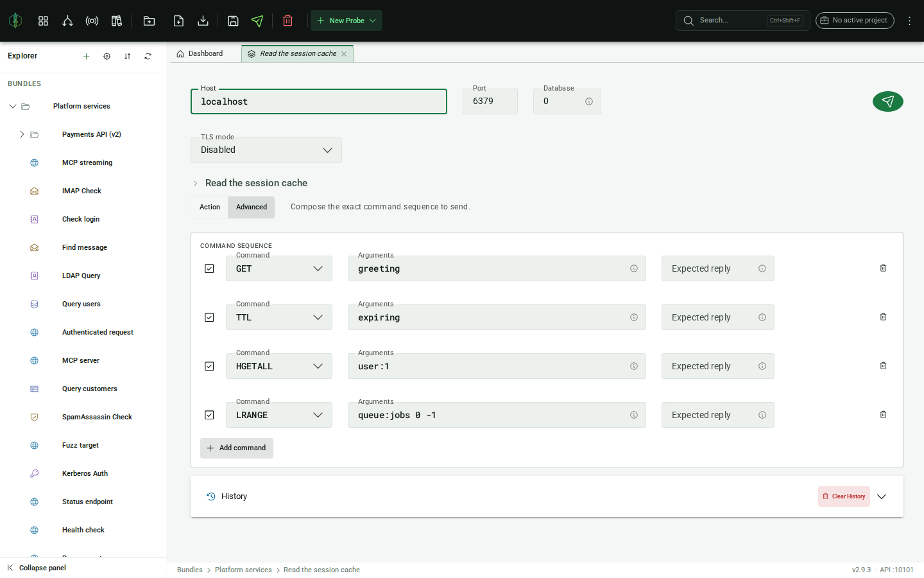Uncheck the TTL command checkbox

point(209,317)
